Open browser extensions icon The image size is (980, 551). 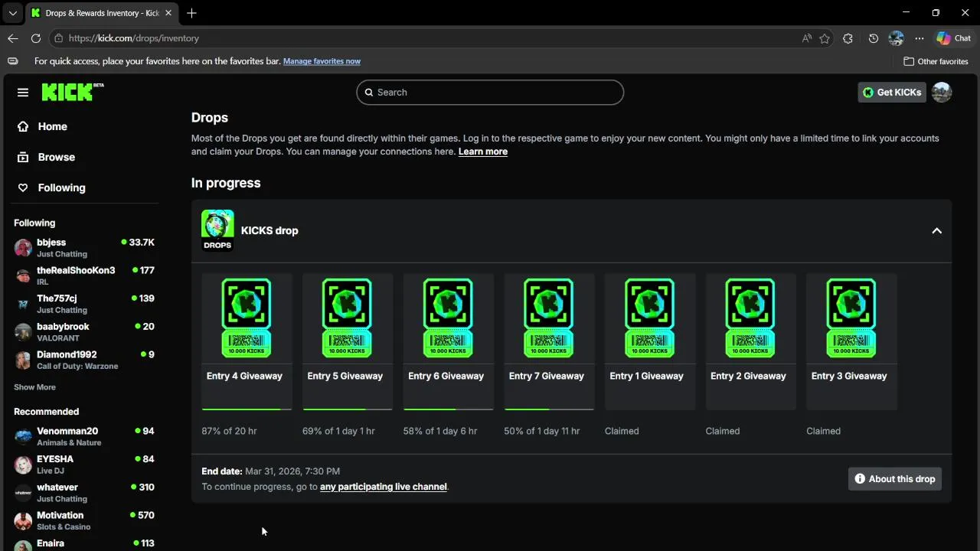point(848,38)
